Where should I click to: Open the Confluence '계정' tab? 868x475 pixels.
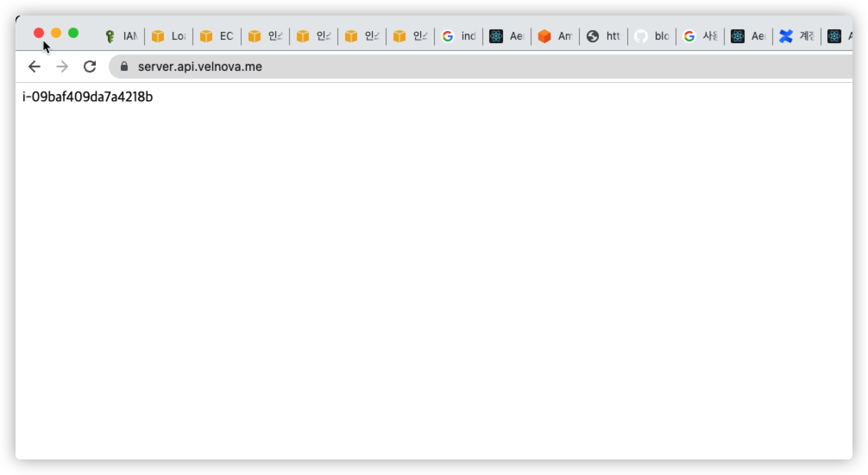(797, 36)
